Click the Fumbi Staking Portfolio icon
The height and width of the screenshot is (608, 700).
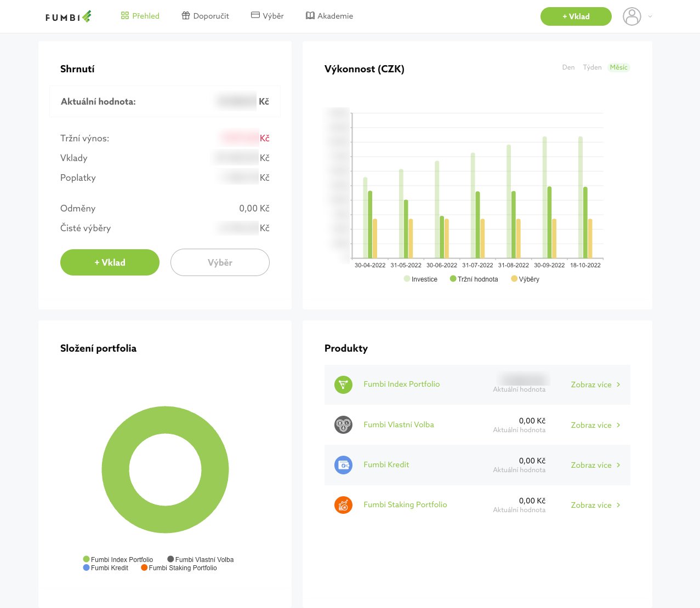point(343,505)
